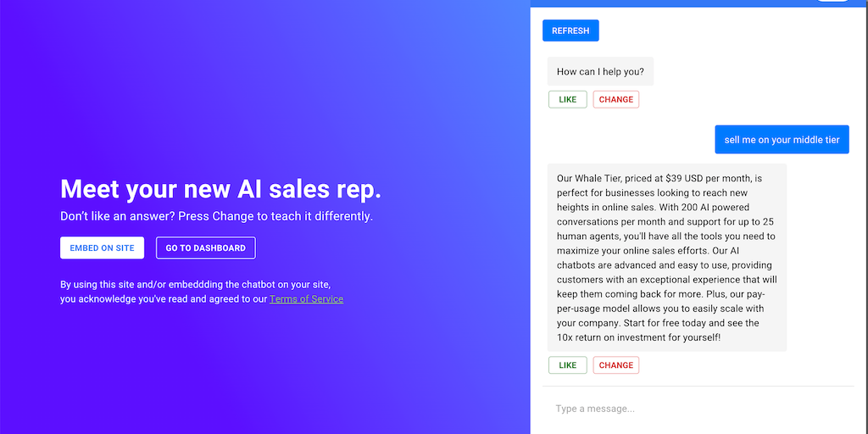Image resolution: width=868 pixels, height=434 pixels.
Task: Like the "How can I help you?" message
Action: 567,99
